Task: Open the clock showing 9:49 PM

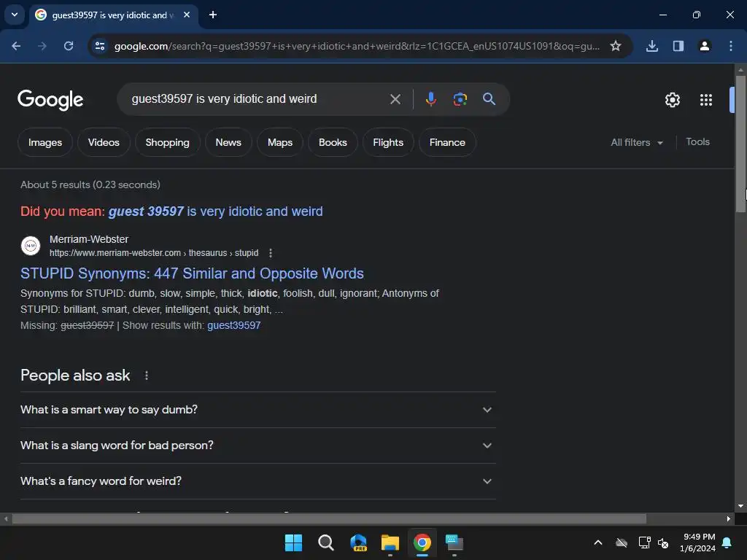Action: (x=697, y=542)
